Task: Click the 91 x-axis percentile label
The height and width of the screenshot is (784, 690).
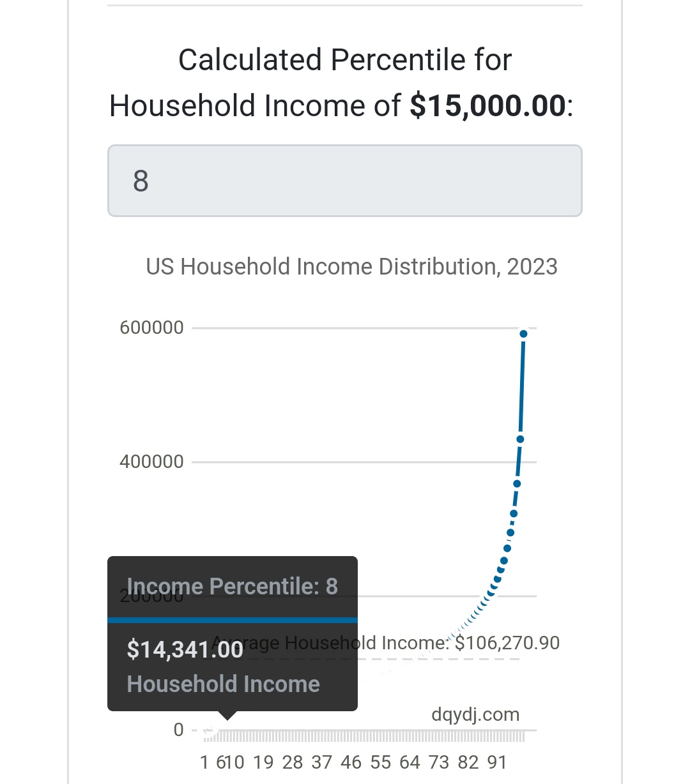Action: [x=496, y=762]
